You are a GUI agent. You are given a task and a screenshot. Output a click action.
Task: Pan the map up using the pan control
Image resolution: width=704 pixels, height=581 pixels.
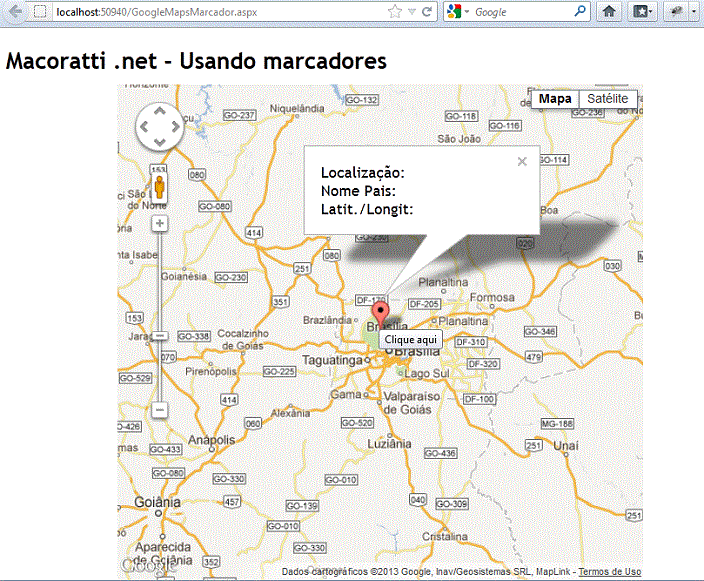pyautogui.click(x=160, y=109)
